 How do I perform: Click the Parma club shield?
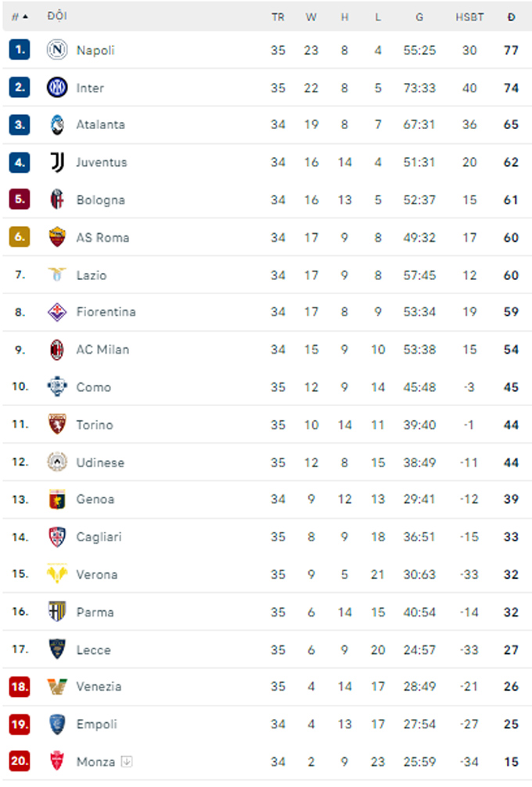pyautogui.click(x=56, y=611)
